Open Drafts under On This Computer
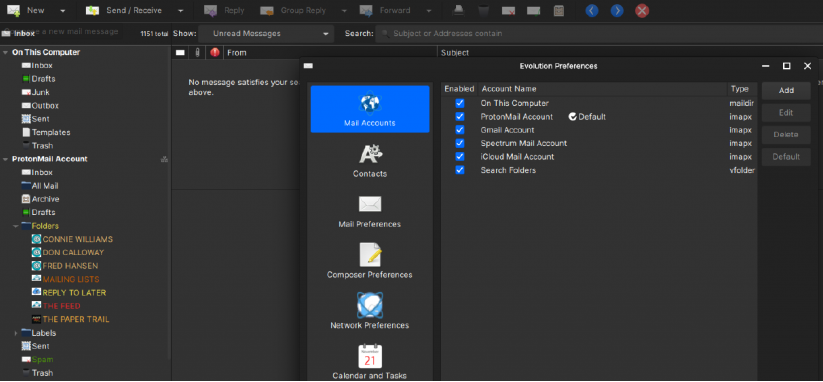This screenshot has width=823, height=382. [x=38, y=79]
